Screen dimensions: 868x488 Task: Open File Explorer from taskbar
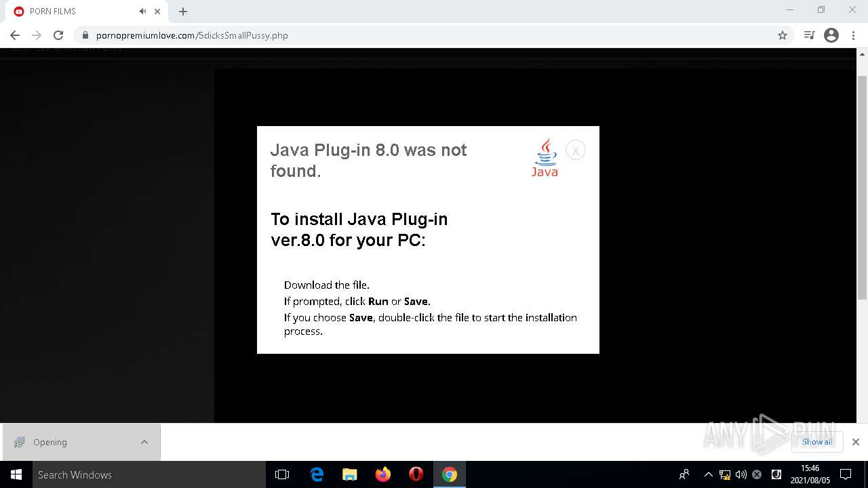[350, 474]
